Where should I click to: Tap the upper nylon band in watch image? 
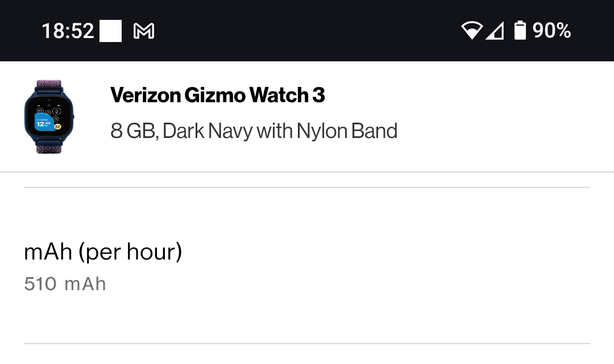(49, 88)
